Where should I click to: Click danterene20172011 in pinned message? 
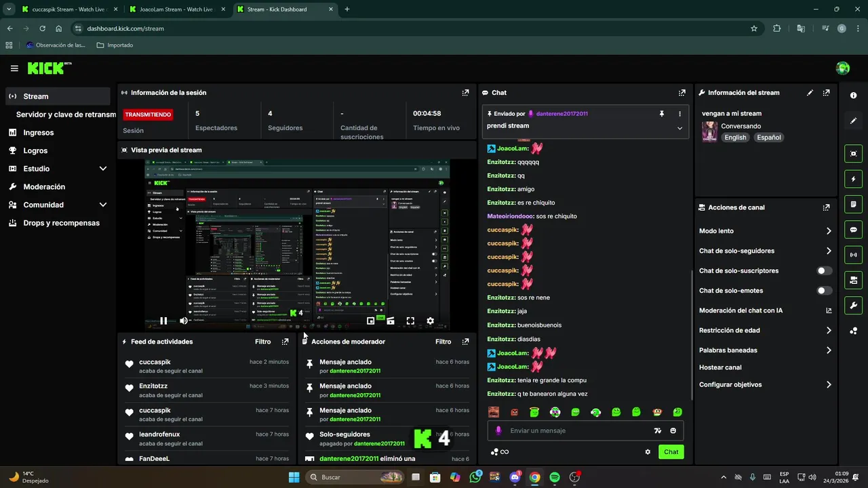pos(562,114)
